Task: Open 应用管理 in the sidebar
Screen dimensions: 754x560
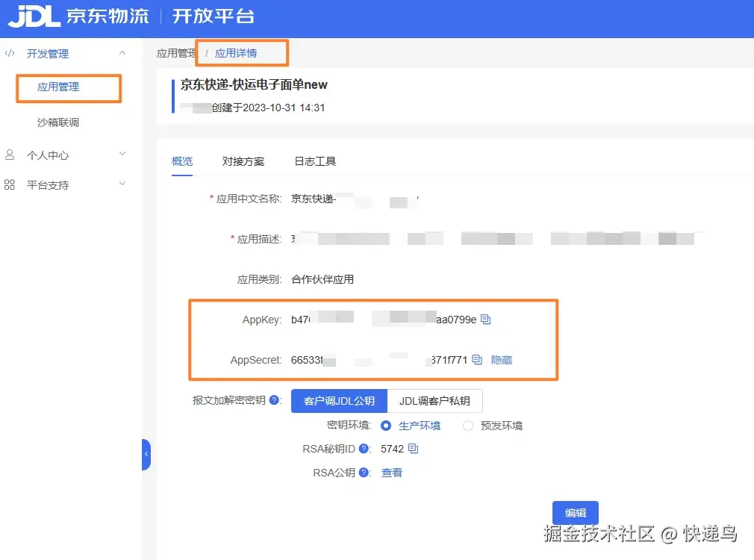Action: tap(58, 87)
